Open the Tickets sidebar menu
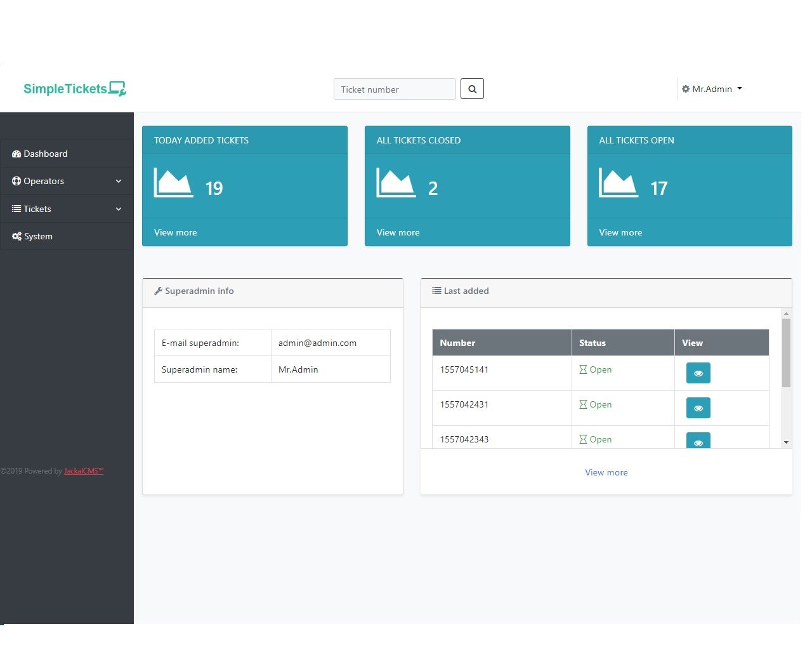This screenshot has height=650, width=812. coord(67,209)
